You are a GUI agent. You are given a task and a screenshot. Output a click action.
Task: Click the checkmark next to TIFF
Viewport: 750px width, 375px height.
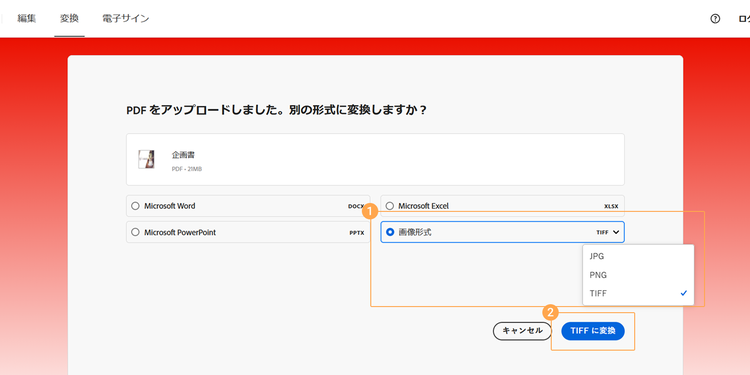pyautogui.click(x=684, y=293)
